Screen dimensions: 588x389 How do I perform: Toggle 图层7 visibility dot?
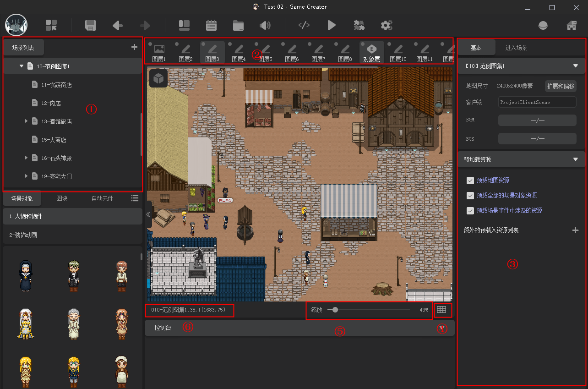tap(310, 44)
